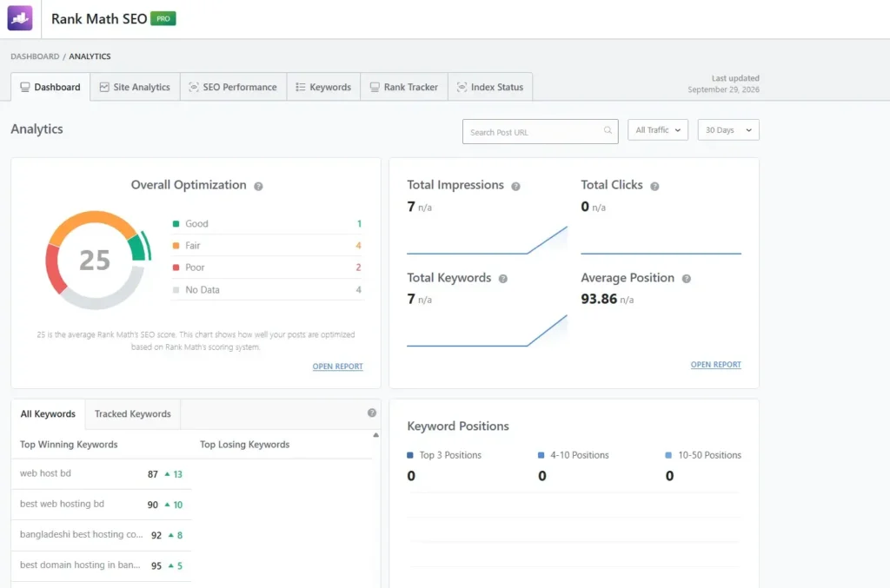Select 'bangladeshi best hosting co...' keyword
890x588 pixels.
(101, 535)
